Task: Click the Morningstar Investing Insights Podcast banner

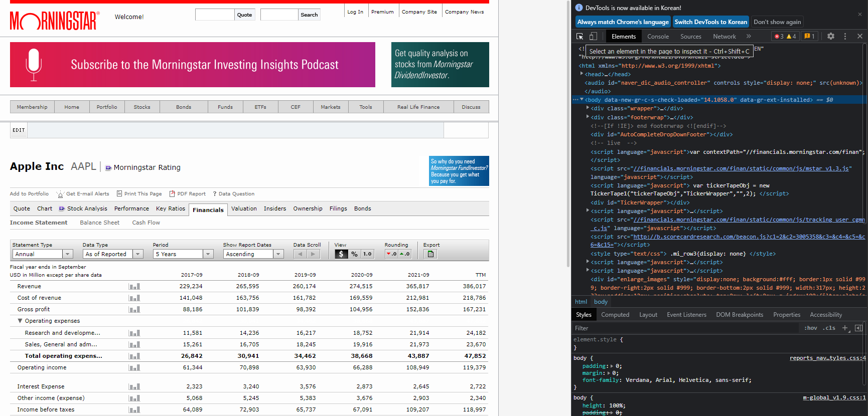Action: pyautogui.click(x=193, y=65)
